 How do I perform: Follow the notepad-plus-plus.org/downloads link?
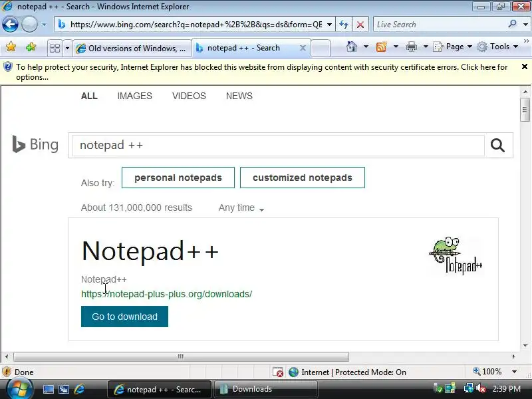point(167,294)
